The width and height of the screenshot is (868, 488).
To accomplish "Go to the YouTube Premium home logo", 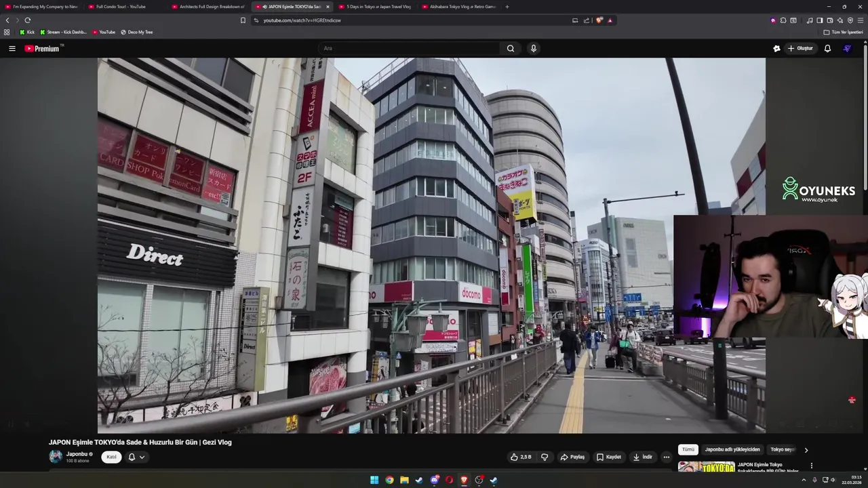I will coord(42,48).
